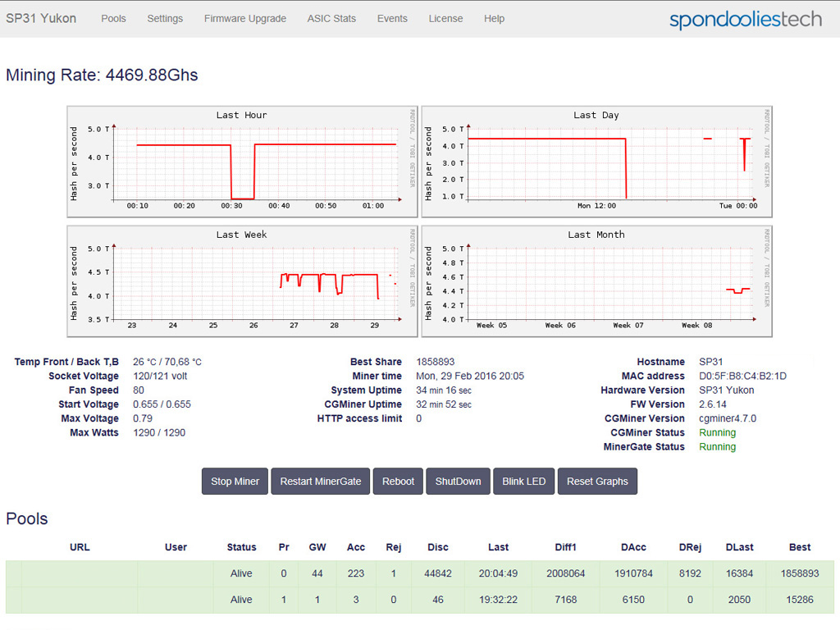Select Hardware Version value SP31 Yukon
The height and width of the screenshot is (630, 840).
click(727, 390)
